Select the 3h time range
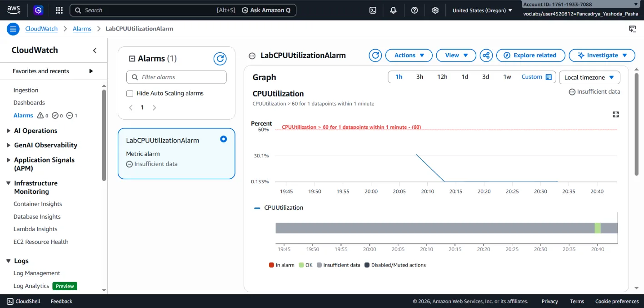 [420, 77]
